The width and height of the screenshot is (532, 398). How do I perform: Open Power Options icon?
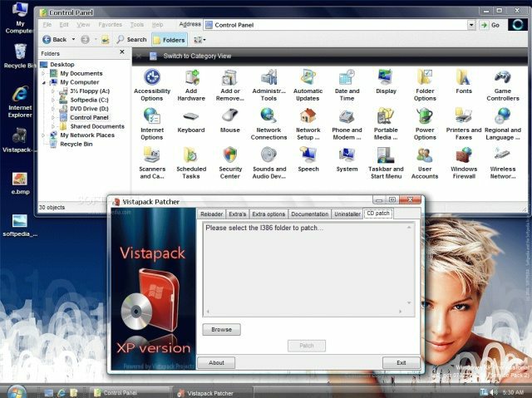click(425, 124)
